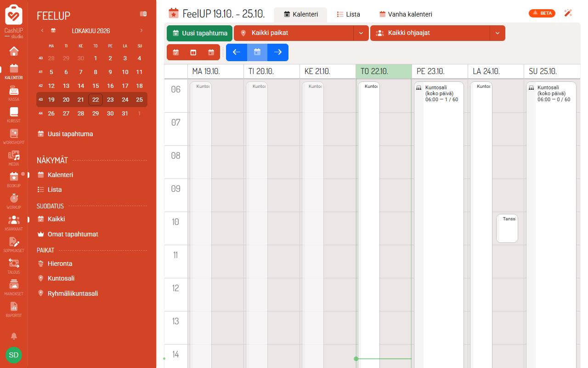Open the notifications bell
The height and width of the screenshot is (368, 588).
coord(14,336)
